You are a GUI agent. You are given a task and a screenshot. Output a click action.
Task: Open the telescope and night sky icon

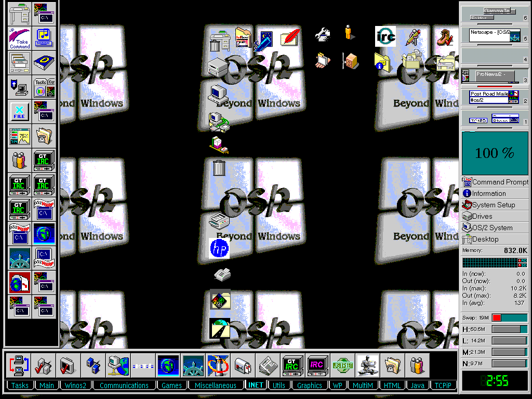click(x=264, y=40)
